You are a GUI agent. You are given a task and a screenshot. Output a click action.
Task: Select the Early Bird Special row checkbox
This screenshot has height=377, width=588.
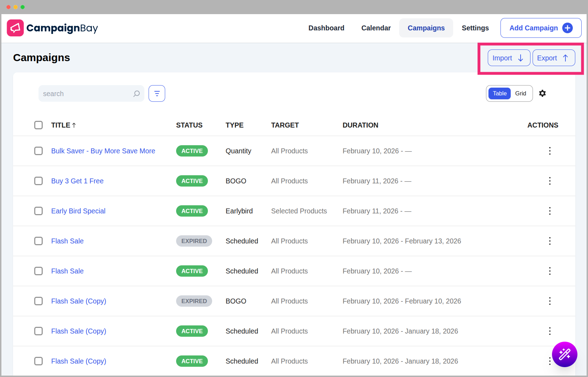(38, 211)
